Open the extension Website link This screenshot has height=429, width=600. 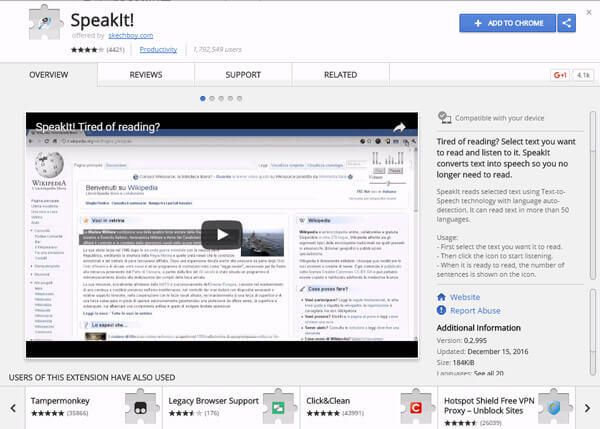tap(465, 297)
